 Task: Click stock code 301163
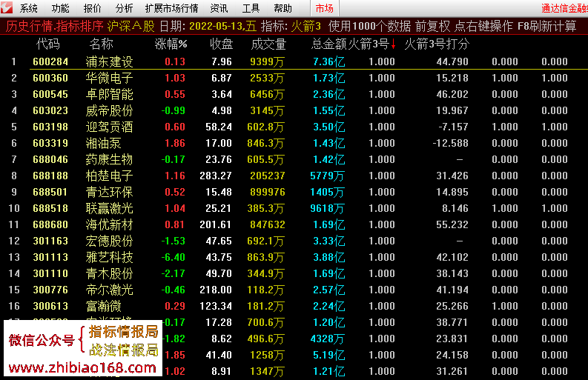[x=50, y=241]
